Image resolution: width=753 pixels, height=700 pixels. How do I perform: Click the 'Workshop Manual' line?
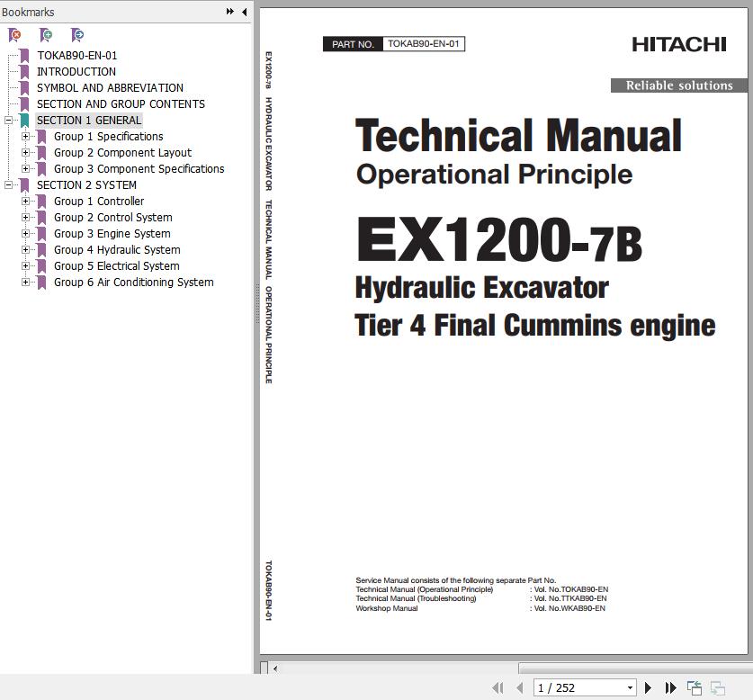[x=387, y=608]
